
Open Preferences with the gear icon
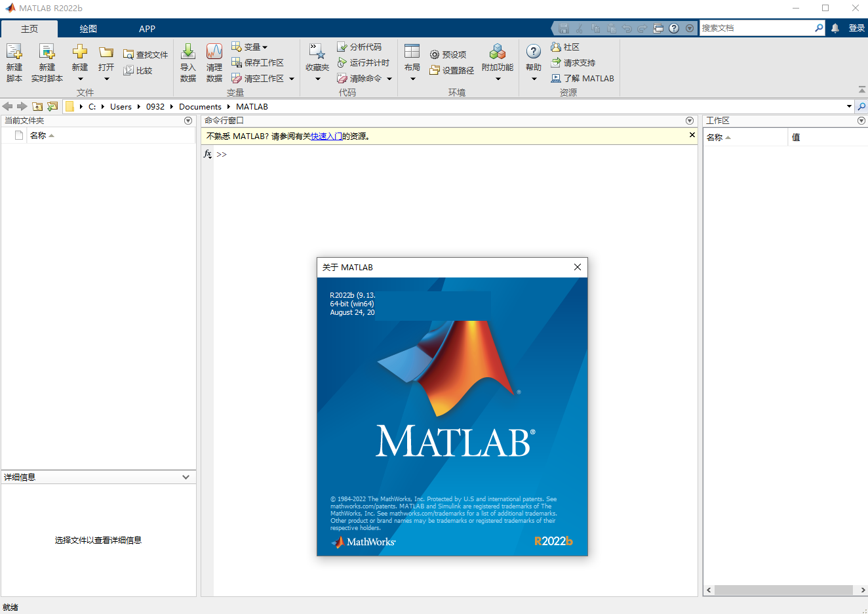435,54
